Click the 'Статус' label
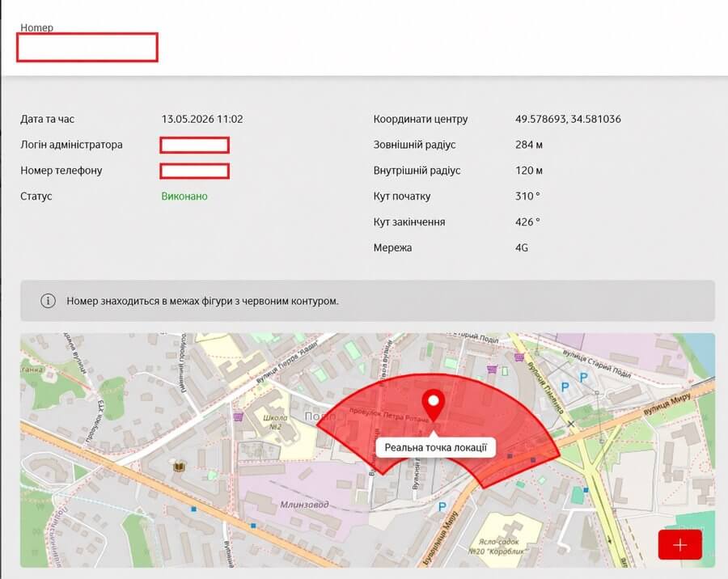Image resolution: width=728 pixels, height=579 pixels. pos(36,196)
